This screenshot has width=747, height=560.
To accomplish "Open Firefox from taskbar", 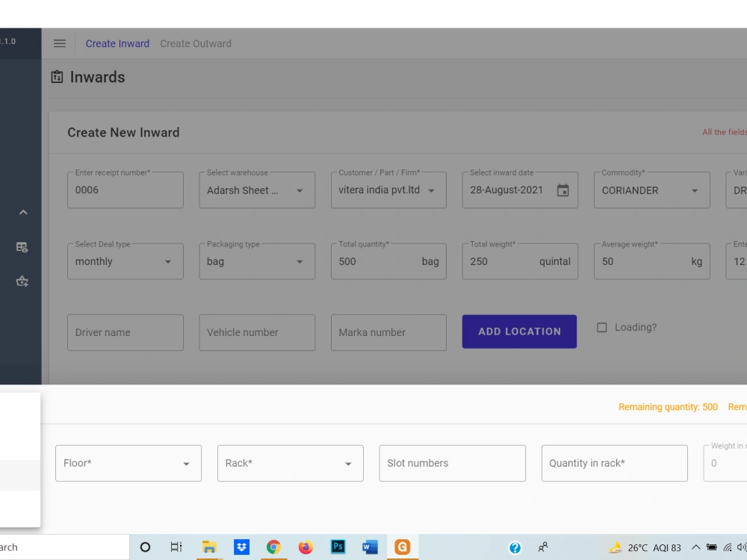I will pyautogui.click(x=306, y=547).
